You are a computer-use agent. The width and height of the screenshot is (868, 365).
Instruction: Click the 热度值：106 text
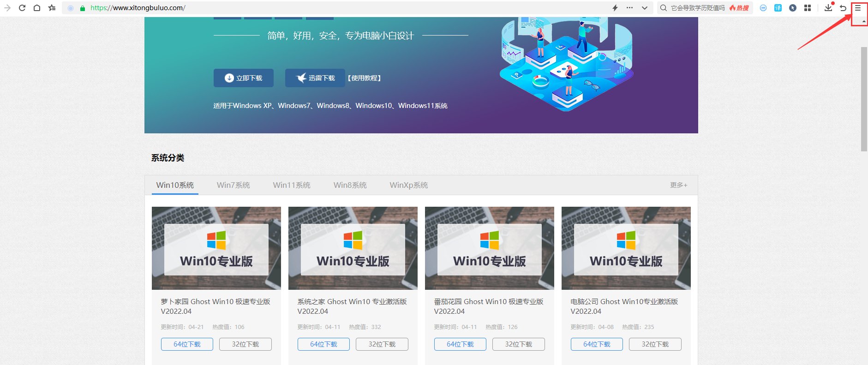(x=228, y=327)
